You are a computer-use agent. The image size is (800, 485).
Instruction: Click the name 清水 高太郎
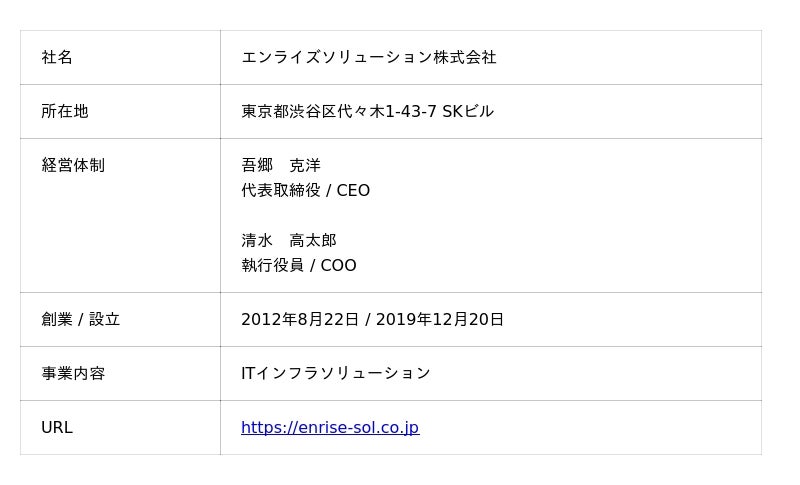[x=289, y=240]
